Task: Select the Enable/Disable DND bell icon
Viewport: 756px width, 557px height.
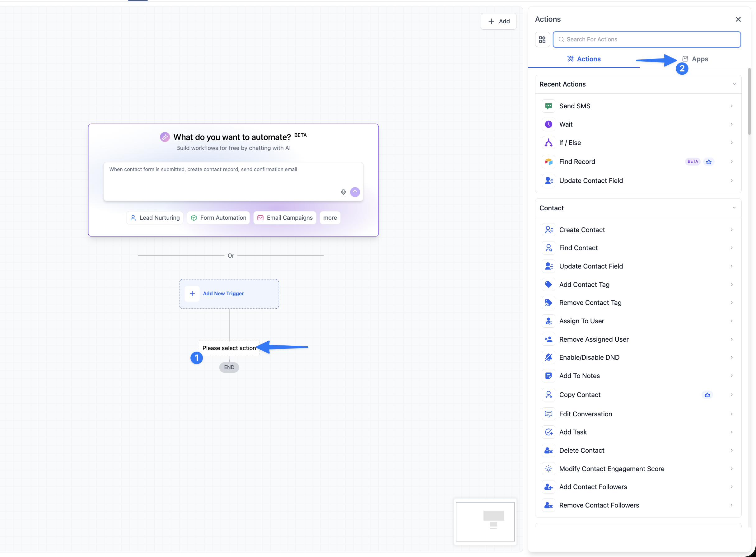Action: pos(548,358)
